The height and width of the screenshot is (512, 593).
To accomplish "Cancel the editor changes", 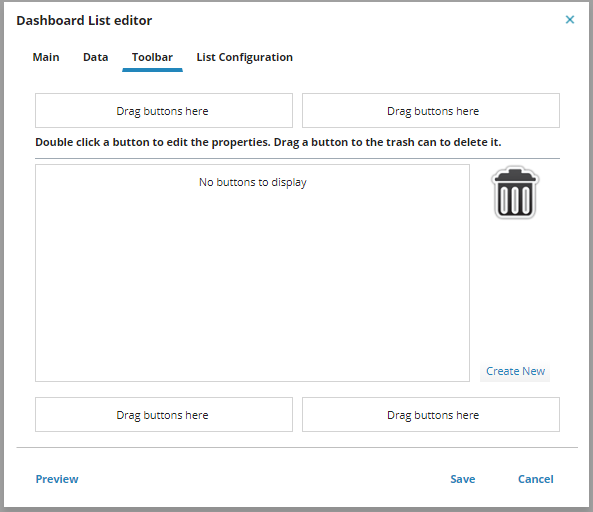I will coord(536,479).
